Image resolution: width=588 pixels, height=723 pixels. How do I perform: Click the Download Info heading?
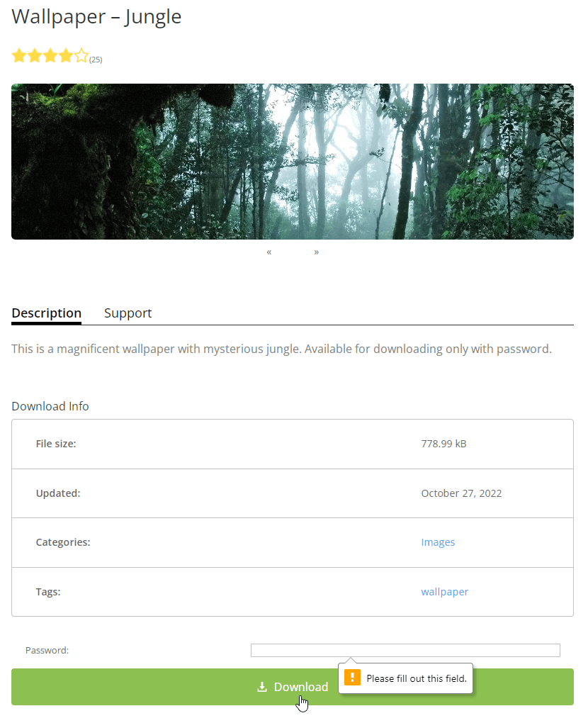[50, 406]
